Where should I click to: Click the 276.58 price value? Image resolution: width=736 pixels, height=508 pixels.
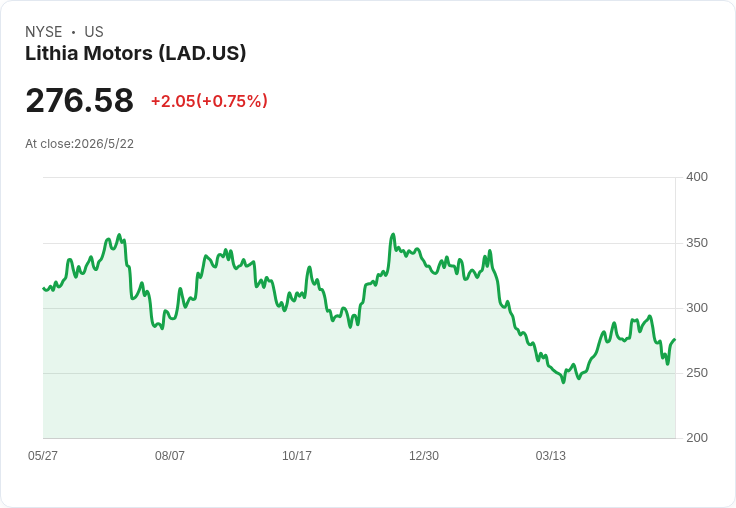tap(79, 100)
